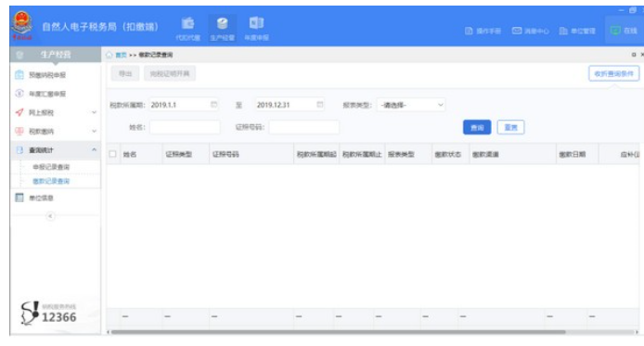Screen dimensions: 644x346
Task: Click the 完税证明开具 button
Action: (170, 73)
